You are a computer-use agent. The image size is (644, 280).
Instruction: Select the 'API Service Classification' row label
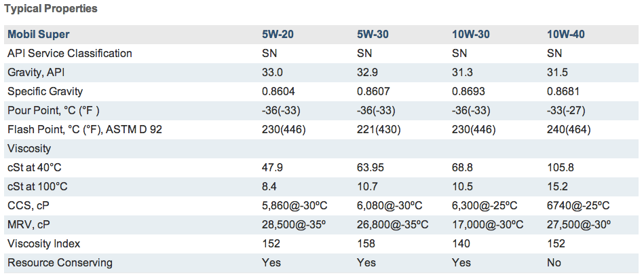click(x=70, y=54)
